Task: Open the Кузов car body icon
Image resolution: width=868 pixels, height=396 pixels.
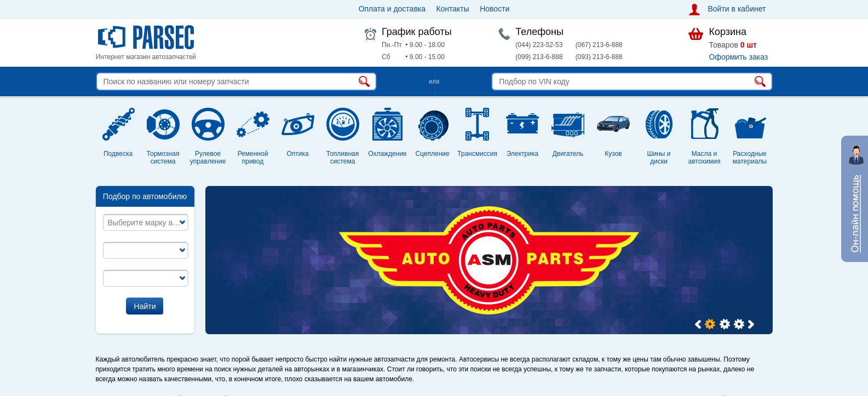Action: click(x=613, y=124)
